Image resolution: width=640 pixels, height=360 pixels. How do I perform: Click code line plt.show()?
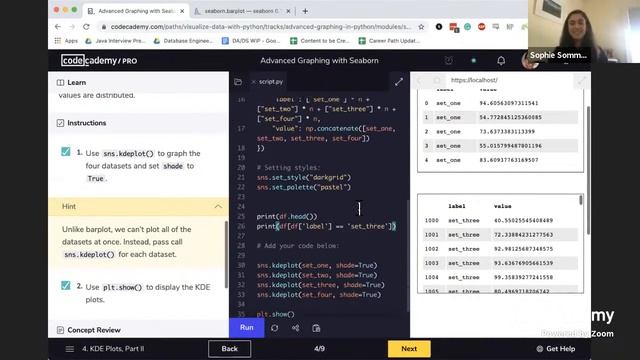276,314
